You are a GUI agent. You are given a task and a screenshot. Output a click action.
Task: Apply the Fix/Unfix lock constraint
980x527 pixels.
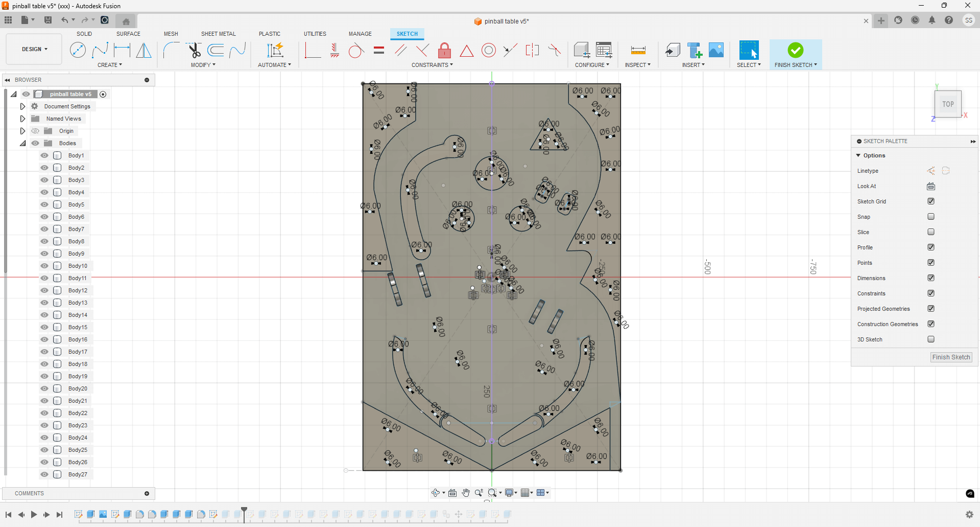click(x=445, y=50)
